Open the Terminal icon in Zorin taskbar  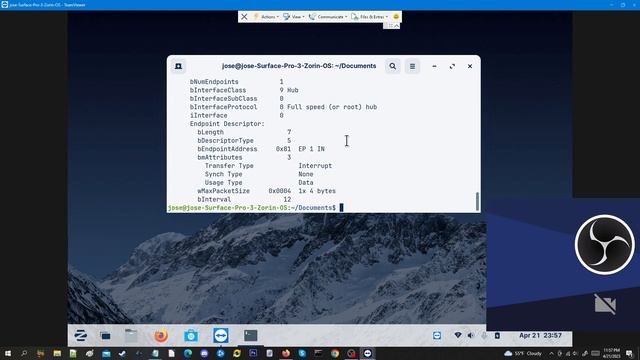click(x=251, y=336)
